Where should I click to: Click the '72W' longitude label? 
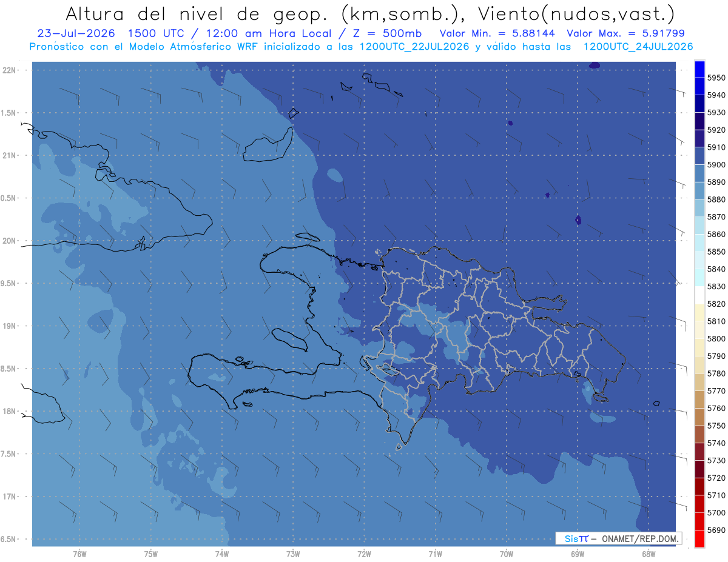364,554
